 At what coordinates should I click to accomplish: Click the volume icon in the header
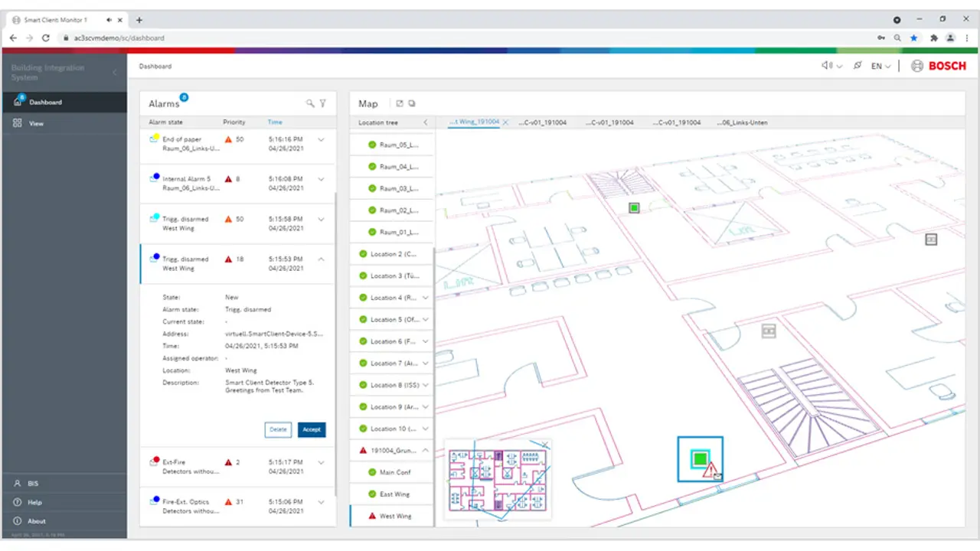point(828,66)
